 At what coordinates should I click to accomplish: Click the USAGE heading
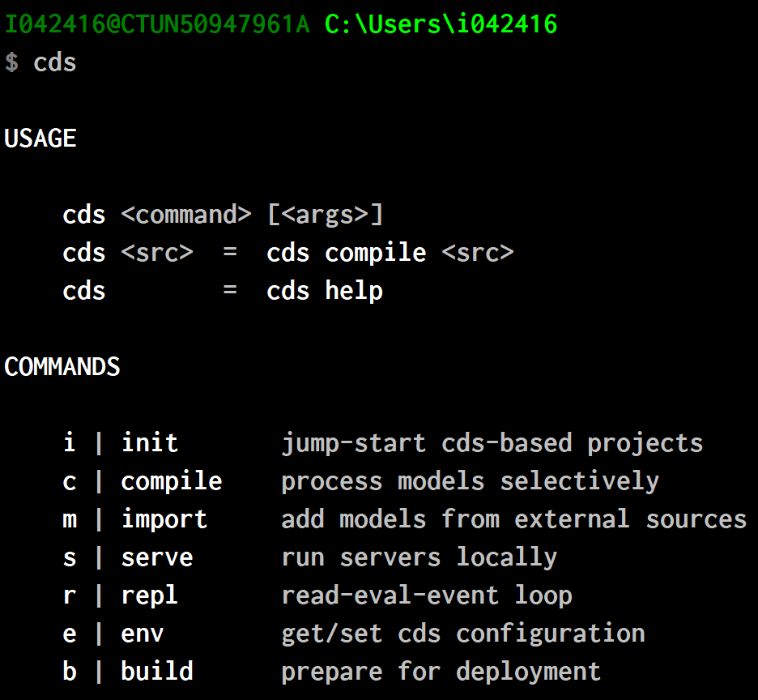[40, 139]
